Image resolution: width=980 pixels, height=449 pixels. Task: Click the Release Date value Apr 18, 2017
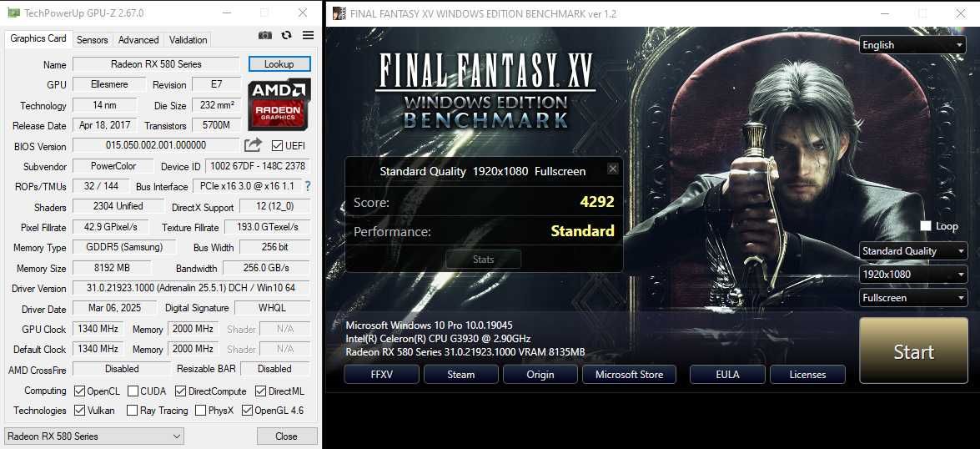(105, 125)
